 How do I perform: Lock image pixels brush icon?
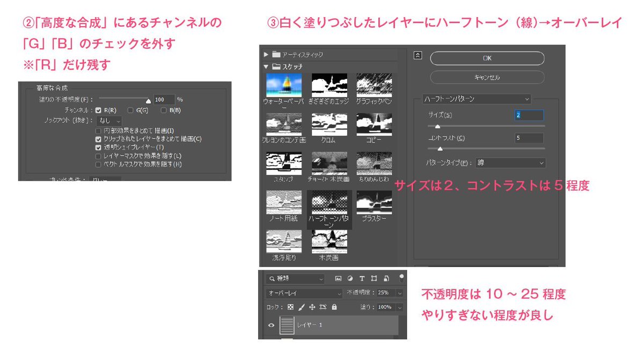[x=301, y=307]
